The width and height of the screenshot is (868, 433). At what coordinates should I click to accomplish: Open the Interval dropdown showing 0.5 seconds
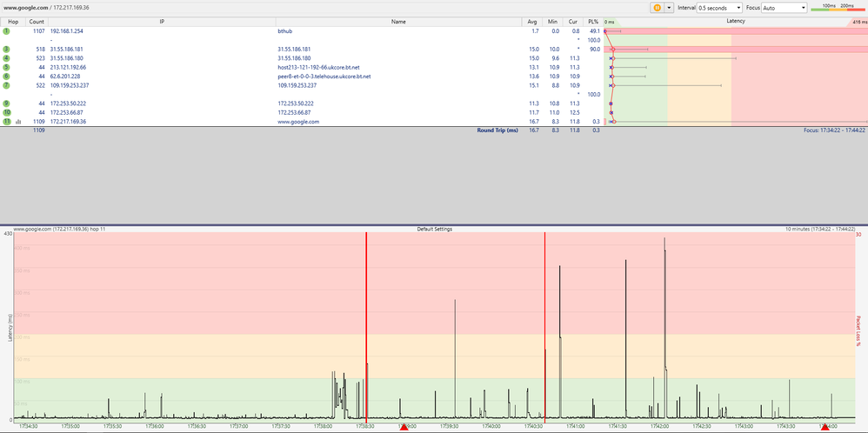coord(720,7)
